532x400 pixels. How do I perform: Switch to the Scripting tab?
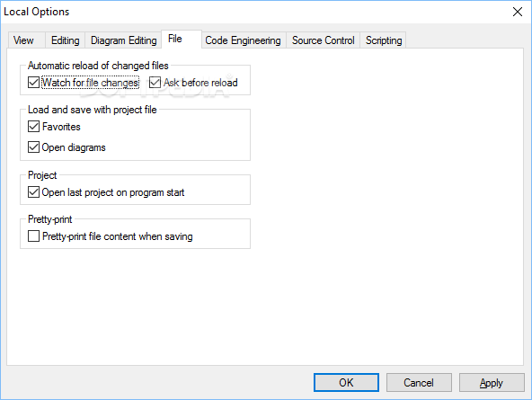point(384,40)
